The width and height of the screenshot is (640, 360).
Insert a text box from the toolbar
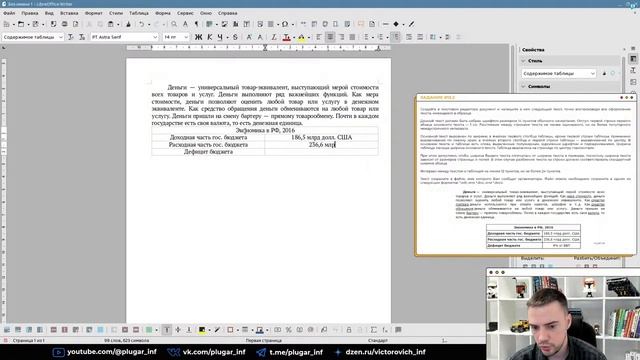[x=247, y=24]
